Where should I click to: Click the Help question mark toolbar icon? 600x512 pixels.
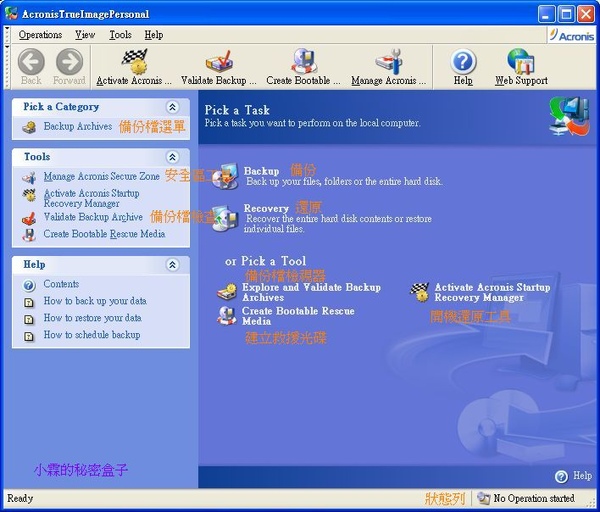pos(463,62)
